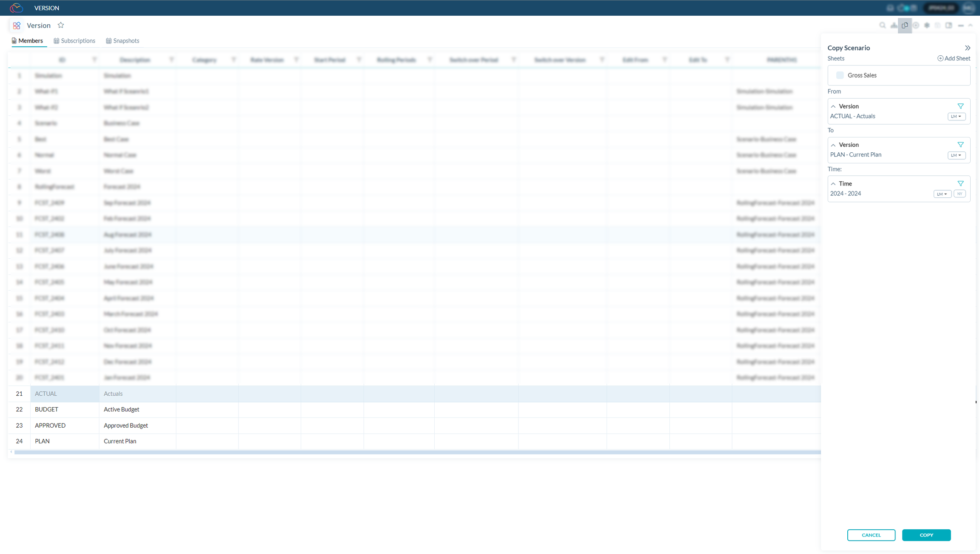Collapse the Time section chevron
This screenshot has width=980, height=554.
point(833,184)
